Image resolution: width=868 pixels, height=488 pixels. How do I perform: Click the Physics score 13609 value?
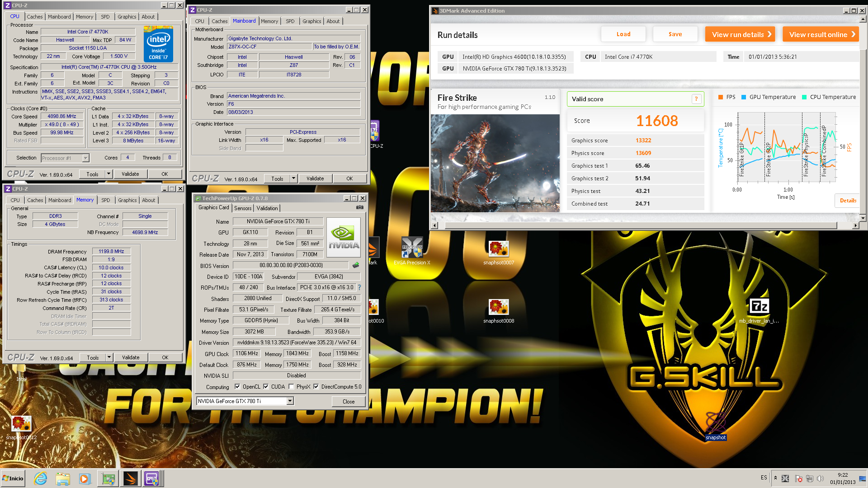pos(643,153)
